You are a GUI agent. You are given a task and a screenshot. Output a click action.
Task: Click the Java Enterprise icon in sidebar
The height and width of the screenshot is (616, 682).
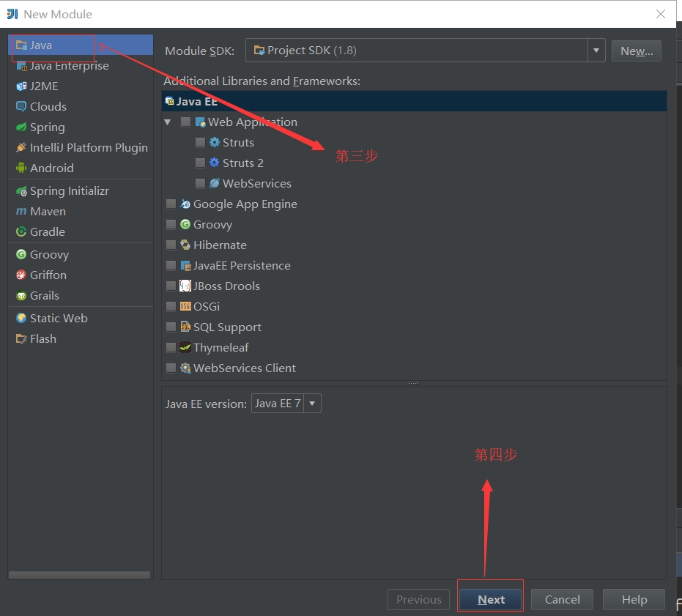point(21,66)
